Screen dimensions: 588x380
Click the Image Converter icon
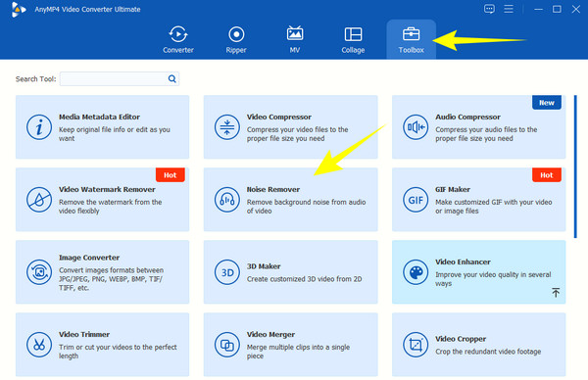pos(39,272)
